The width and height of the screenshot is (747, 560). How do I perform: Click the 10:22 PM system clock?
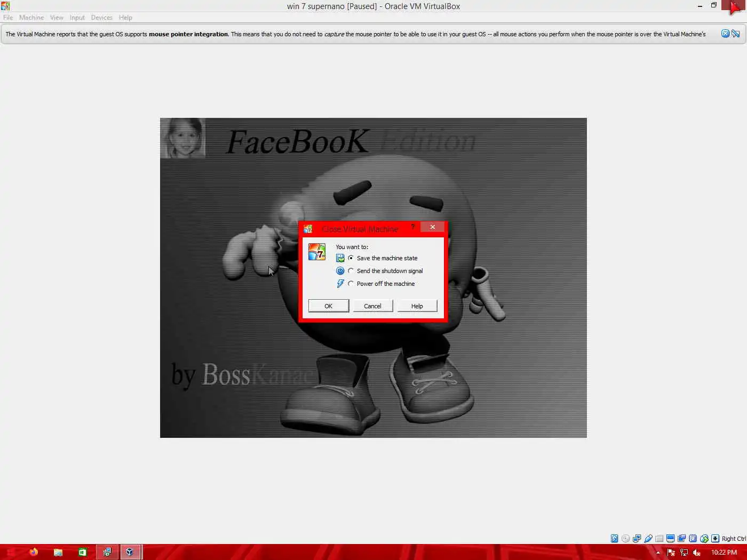pos(724,553)
